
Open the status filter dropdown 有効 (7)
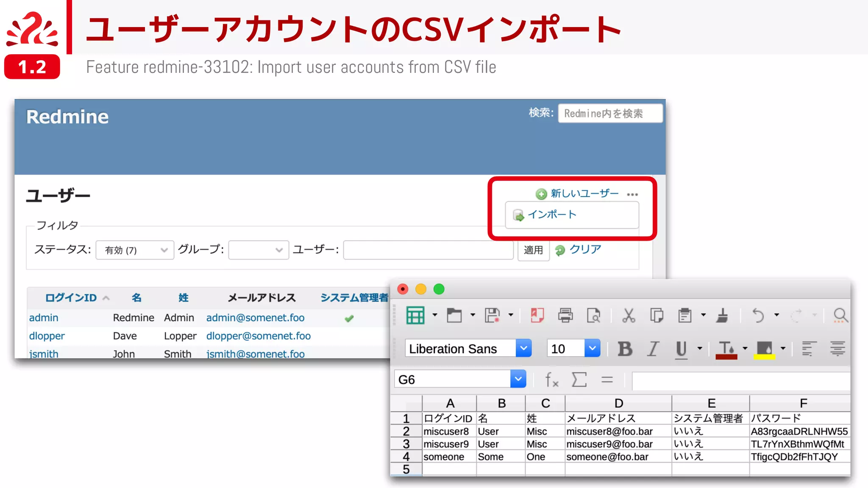pos(135,250)
